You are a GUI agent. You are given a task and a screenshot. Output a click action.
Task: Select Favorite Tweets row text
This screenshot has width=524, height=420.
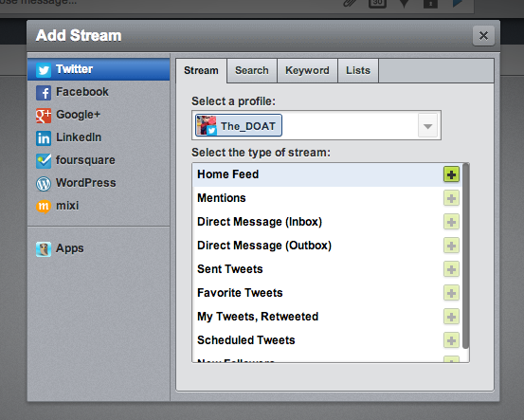click(x=240, y=293)
